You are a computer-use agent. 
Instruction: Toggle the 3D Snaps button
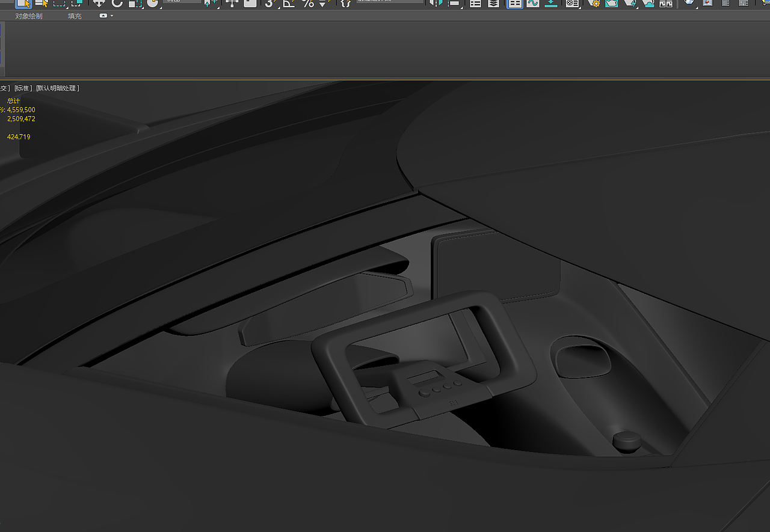click(271, 2)
